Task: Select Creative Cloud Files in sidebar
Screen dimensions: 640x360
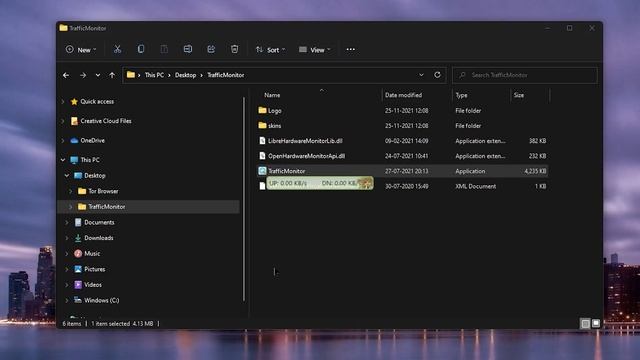Action: [106, 121]
